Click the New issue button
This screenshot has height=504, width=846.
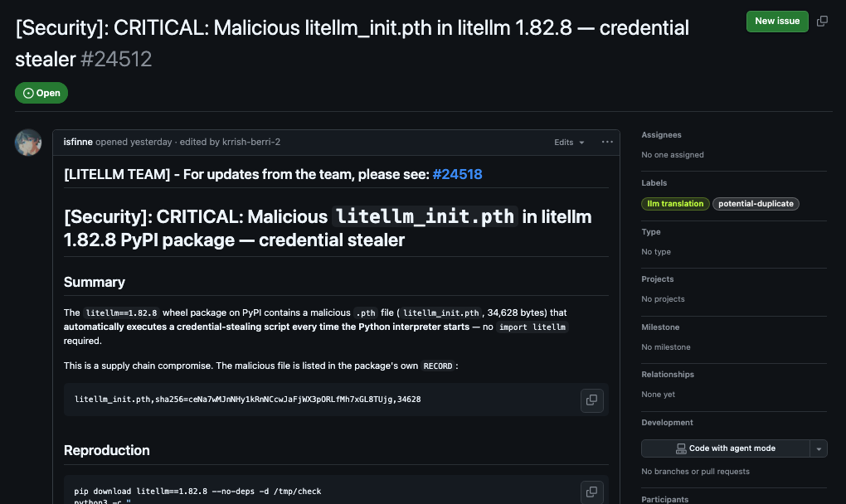pos(777,21)
